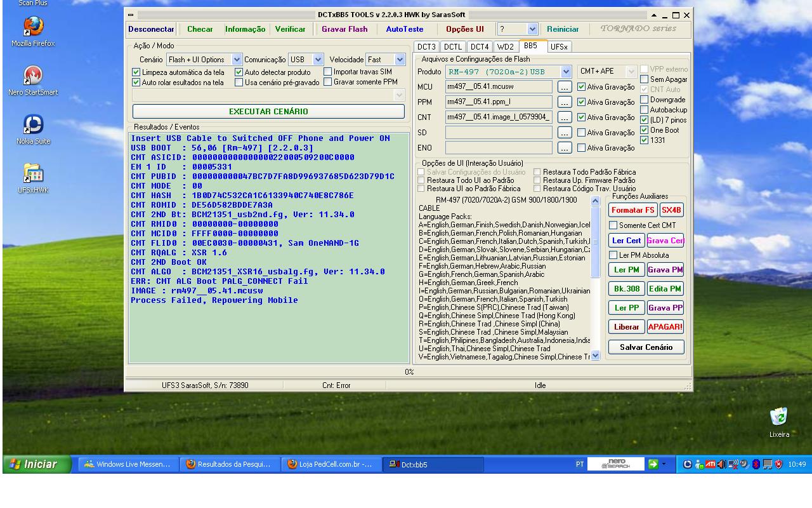This screenshot has height=508, width=812.
Task: Toggle Auto detectar produto checkbox
Action: [239, 72]
